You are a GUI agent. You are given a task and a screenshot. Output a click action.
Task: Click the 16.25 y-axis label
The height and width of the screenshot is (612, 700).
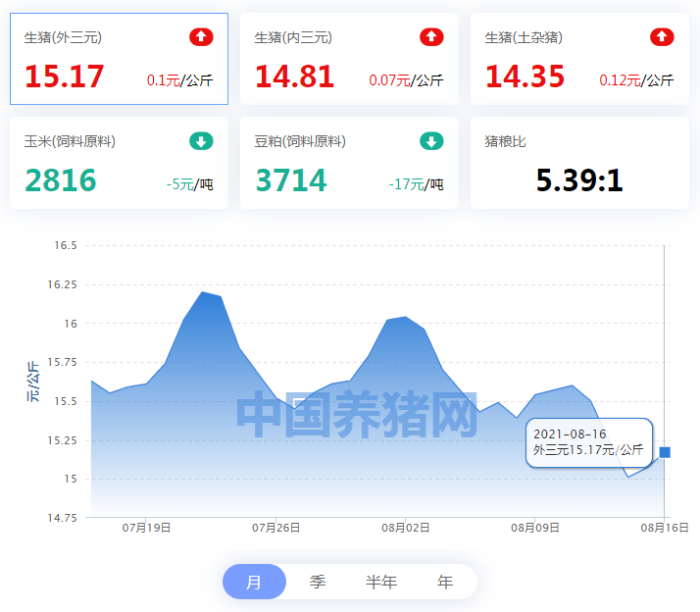point(62,284)
